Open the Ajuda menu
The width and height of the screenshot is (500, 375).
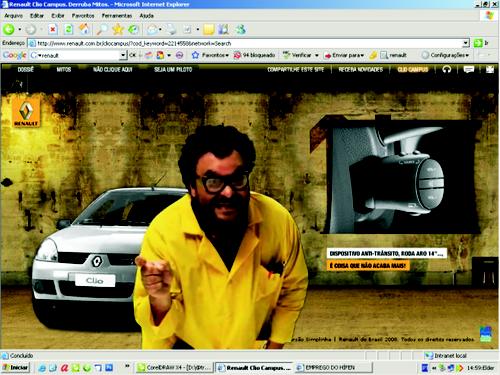(x=146, y=16)
